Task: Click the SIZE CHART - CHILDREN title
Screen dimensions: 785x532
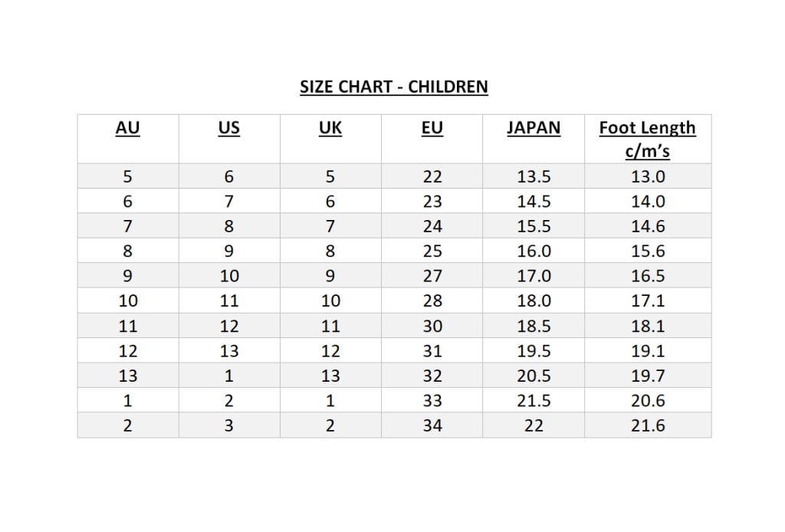Action: [x=393, y=87]
